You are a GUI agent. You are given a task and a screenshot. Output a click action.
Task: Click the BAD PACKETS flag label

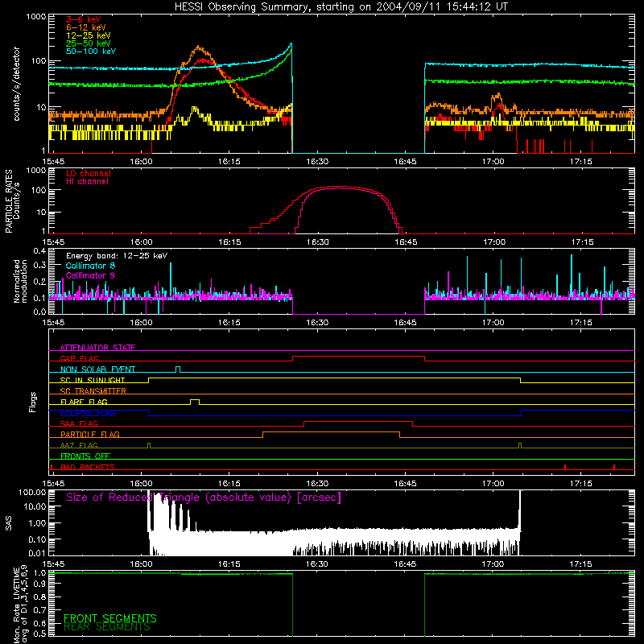88,467
